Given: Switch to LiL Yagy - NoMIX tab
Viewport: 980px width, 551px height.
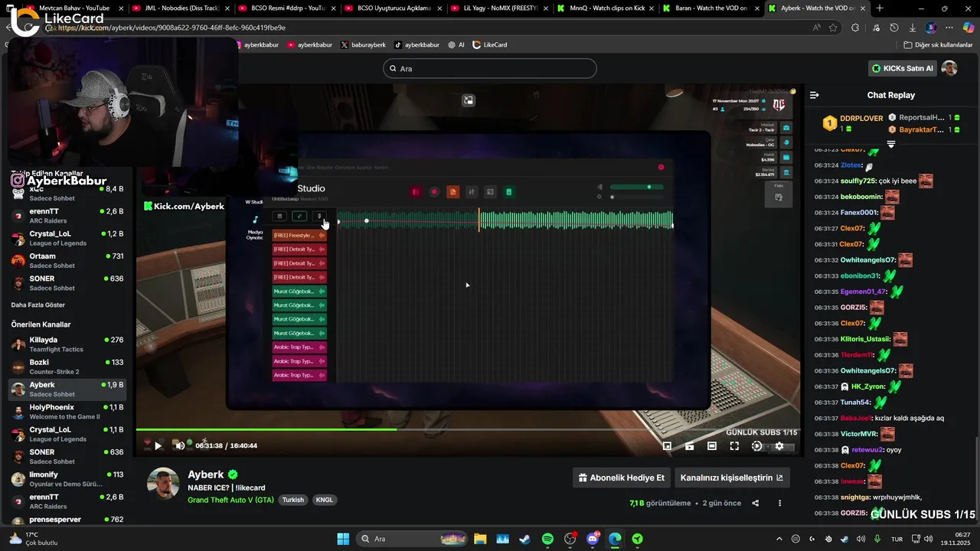Looking at the screenshot, I should [x=498, y=8].
